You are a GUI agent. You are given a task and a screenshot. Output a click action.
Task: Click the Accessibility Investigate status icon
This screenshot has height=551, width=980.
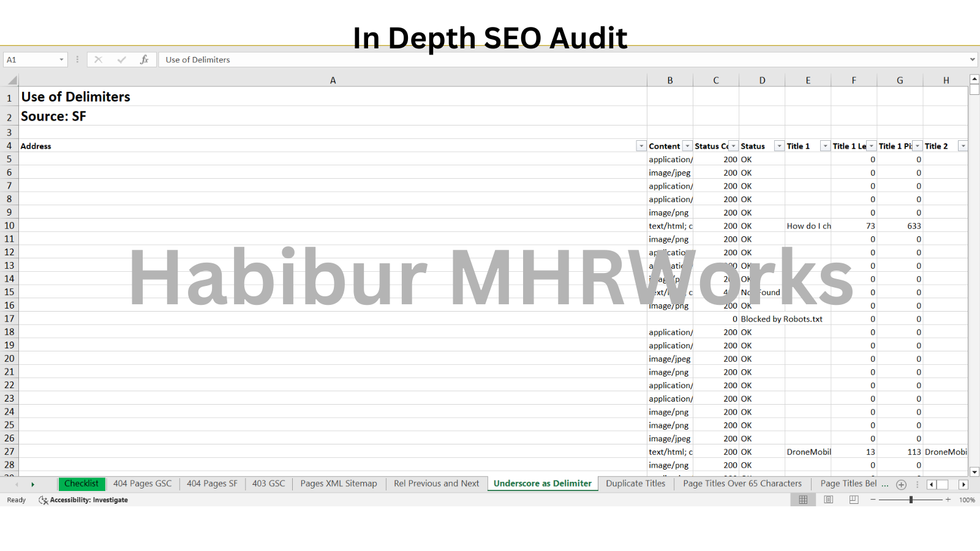click(43, 500)
